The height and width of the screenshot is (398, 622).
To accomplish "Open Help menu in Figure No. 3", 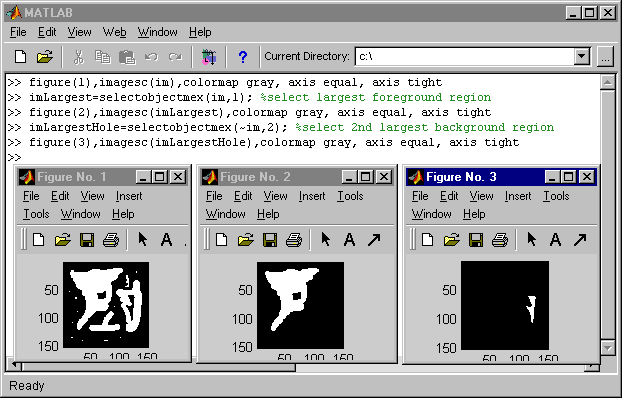I will [x=474, y=214].
